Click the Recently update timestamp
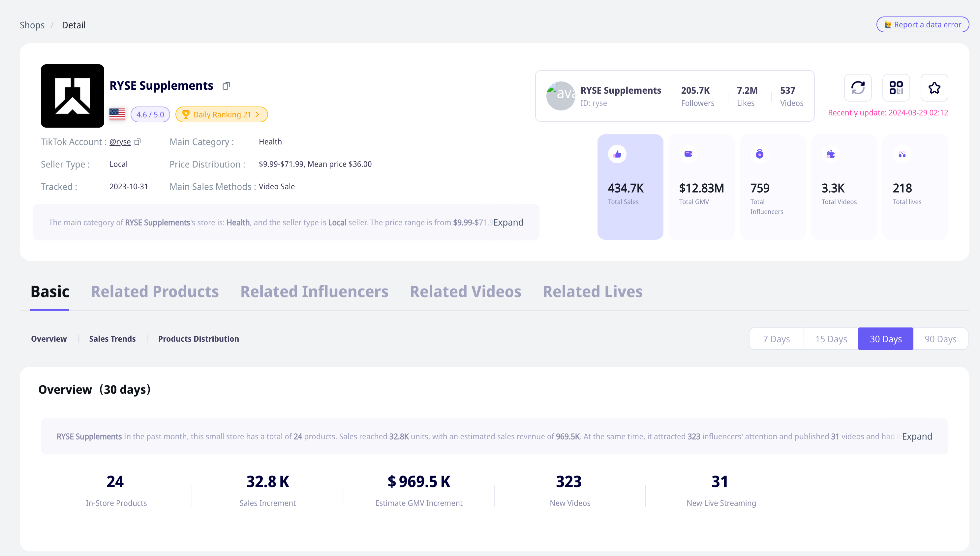 [888, 113]
